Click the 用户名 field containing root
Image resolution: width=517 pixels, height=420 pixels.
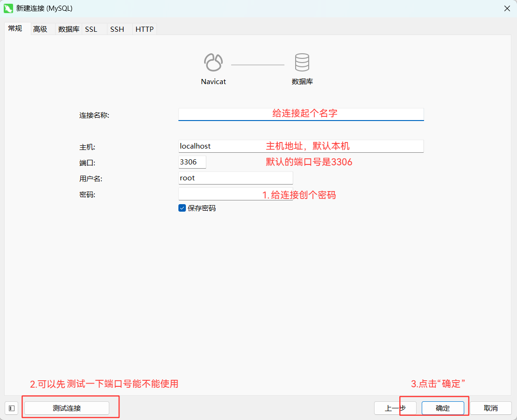click(236, 178)
